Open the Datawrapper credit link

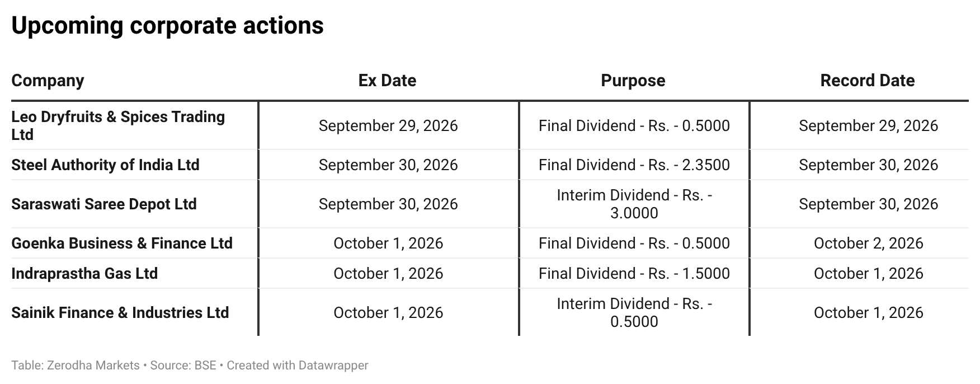click(297, 366)
